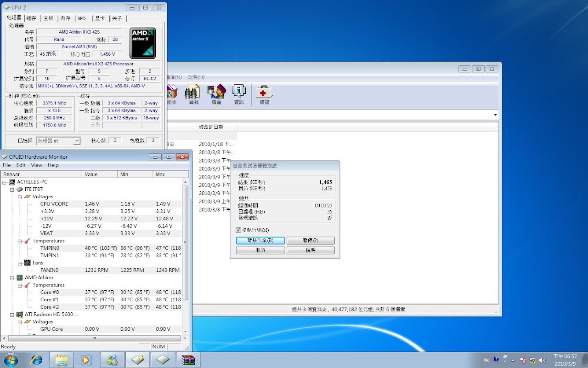588x368 pixels.
Task: Click the 3375.1 MHz core speed value
Action: (54, 103)
